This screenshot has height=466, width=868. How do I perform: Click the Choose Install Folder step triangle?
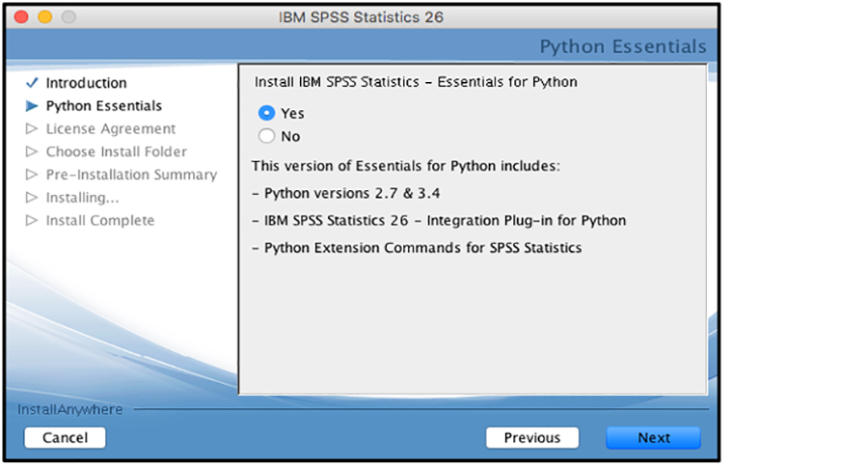[x=32, y=151]
